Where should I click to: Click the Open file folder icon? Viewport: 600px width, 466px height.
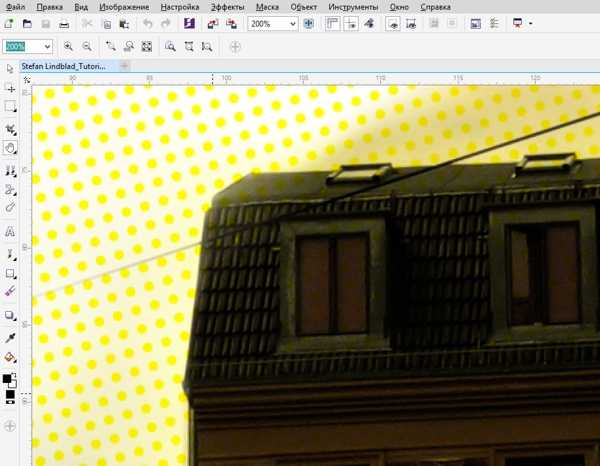pos(27,24)
